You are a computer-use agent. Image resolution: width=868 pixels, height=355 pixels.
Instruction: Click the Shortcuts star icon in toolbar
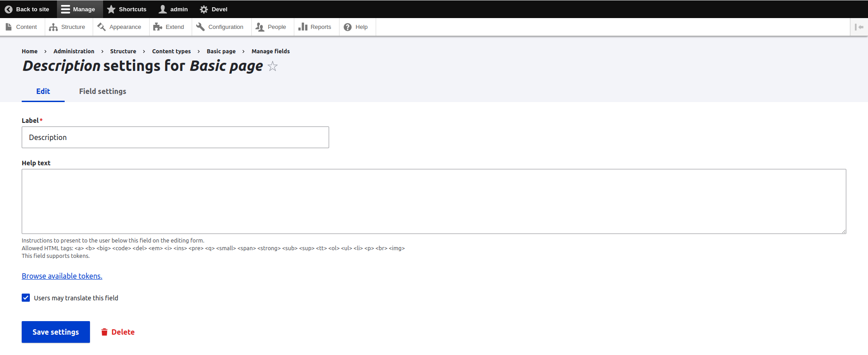point(111,9)
